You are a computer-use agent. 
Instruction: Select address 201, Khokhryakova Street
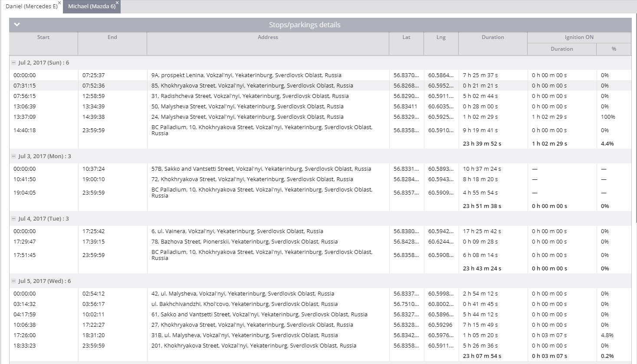254,346
